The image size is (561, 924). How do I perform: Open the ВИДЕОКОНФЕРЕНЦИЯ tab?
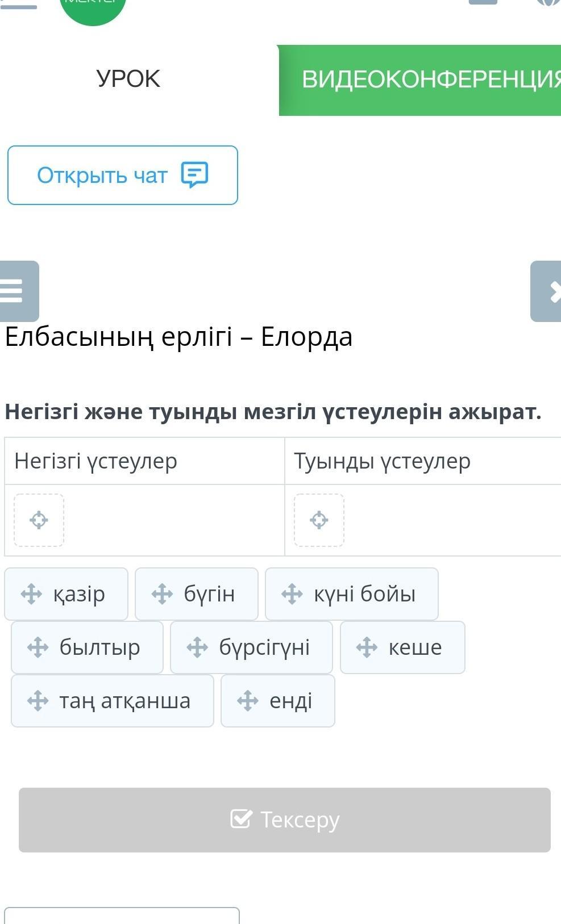[421, 80]
